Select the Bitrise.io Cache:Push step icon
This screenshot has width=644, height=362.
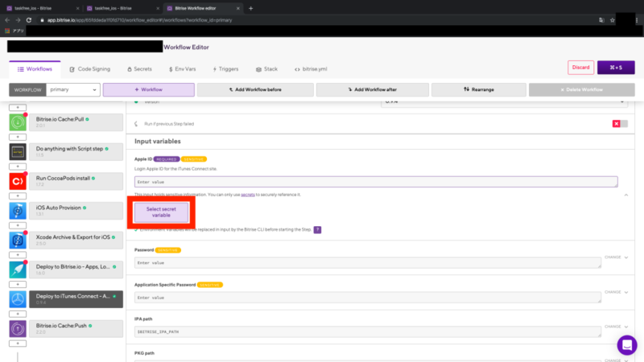(x=18, y=329)
